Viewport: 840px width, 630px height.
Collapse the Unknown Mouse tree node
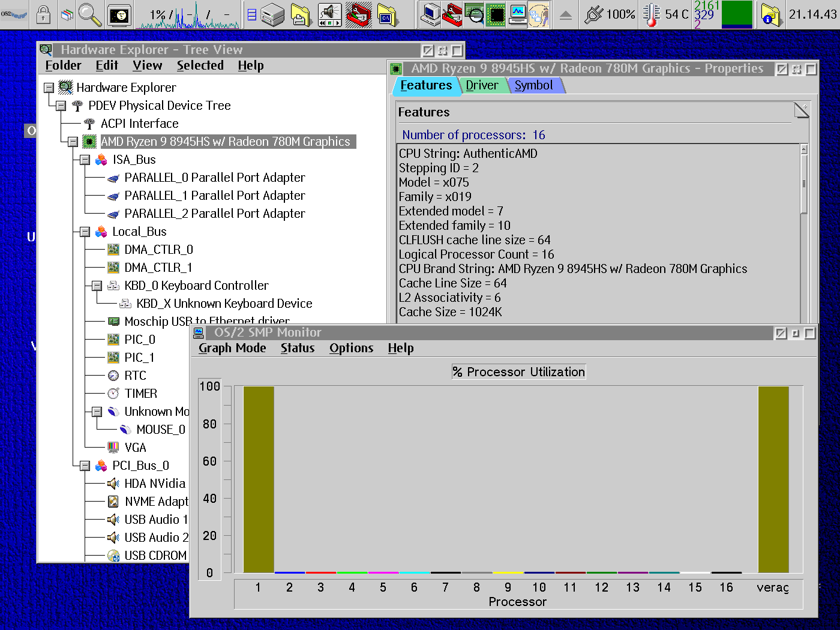(97, 412)
